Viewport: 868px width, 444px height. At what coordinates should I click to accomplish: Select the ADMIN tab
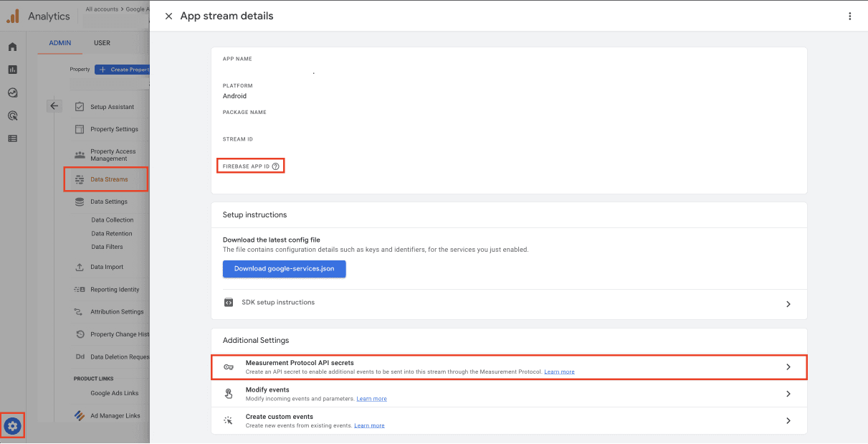60,42
